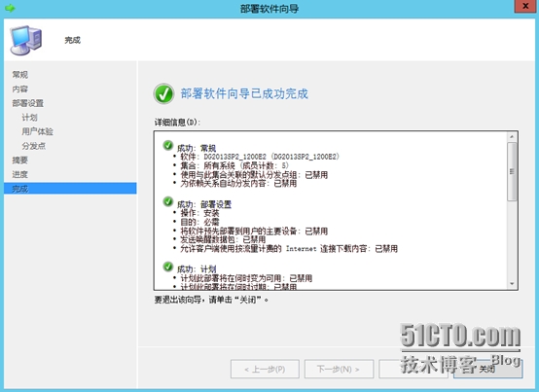
Task: Click the large green success checkmark icon
Action: [163, 93]
